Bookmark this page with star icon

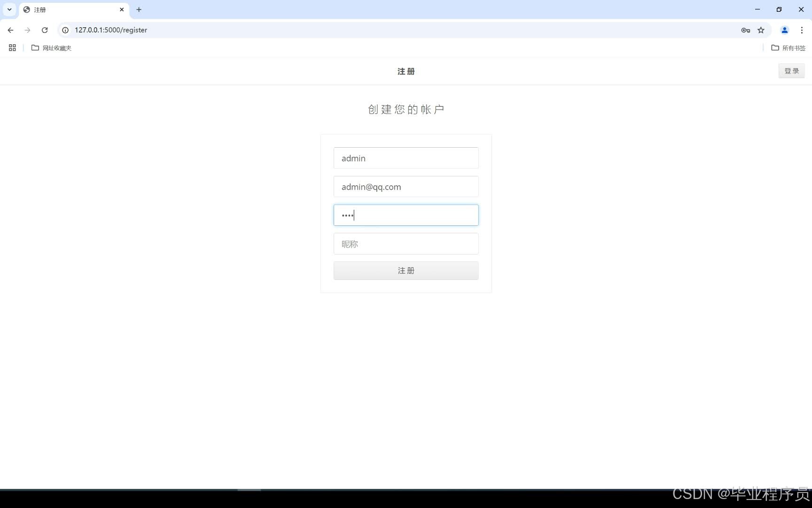[761, 30]
